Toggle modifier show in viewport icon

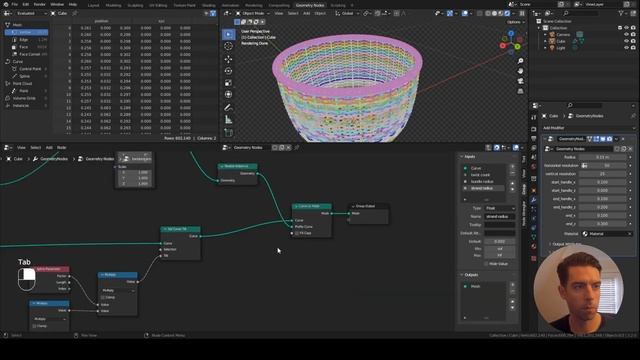(x=603, y=139)
